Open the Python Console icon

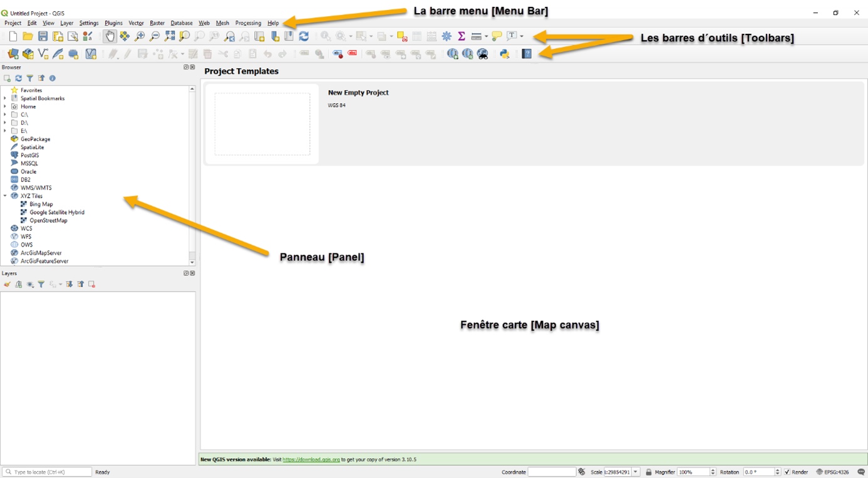(505, 54)
